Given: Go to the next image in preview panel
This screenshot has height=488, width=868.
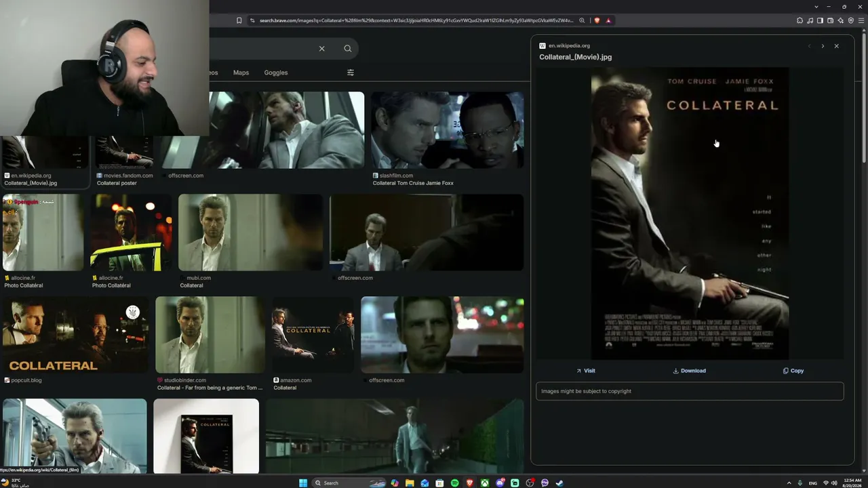Looking at the screenshot, I should point(823,46).
